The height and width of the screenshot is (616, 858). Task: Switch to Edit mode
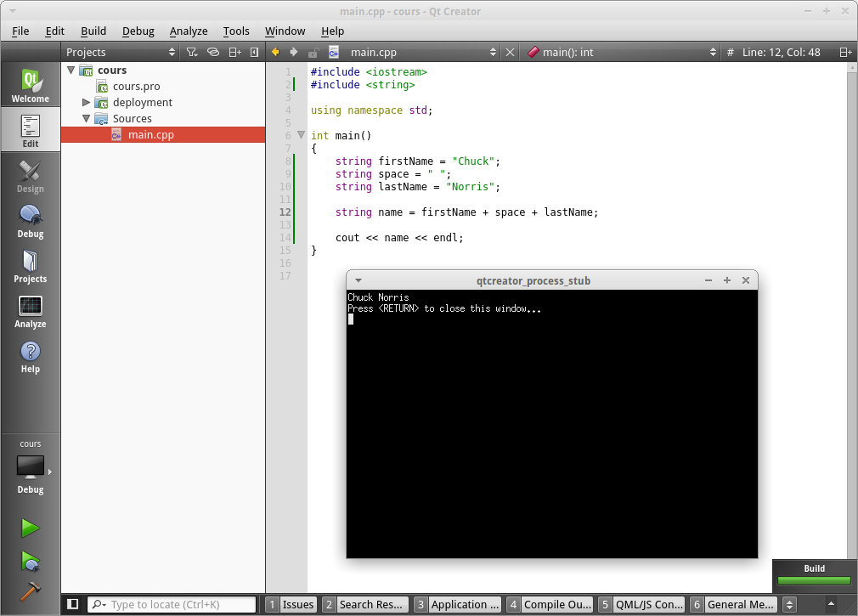[x=30, y=130]
